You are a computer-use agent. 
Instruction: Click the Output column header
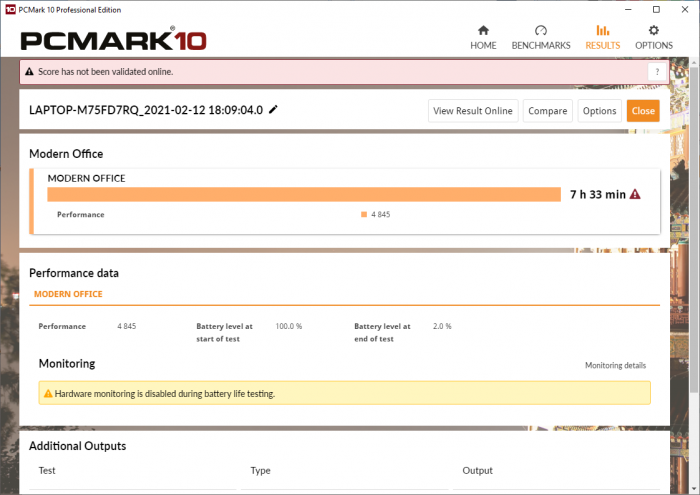tap(477, 470)
